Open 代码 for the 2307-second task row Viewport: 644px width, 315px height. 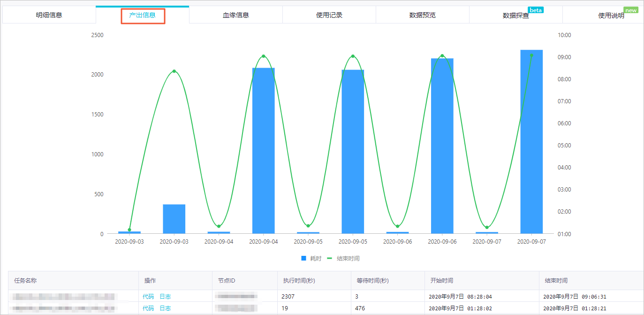[x=148, y=296]
